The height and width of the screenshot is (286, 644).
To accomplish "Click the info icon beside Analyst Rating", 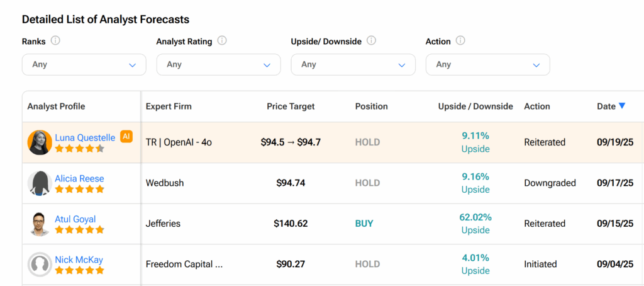I will [x=222, y=41].
